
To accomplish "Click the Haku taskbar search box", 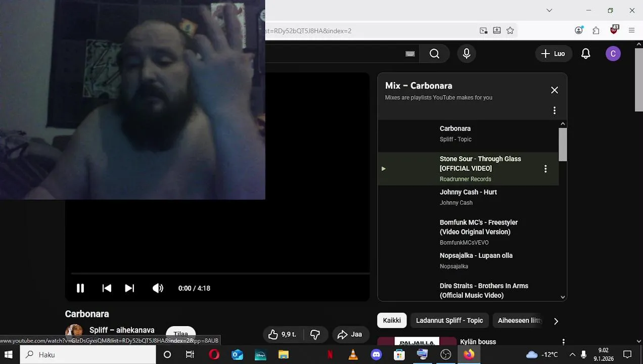I will click(87, 354).
